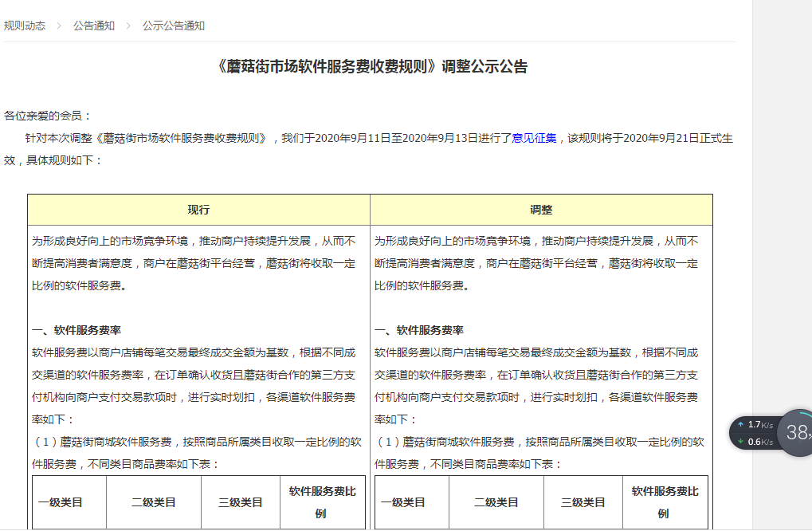This screenshot has height=531, width=812.
Task: Follow the 意见征集 hyperlink
Action: [x=534, y=138]
